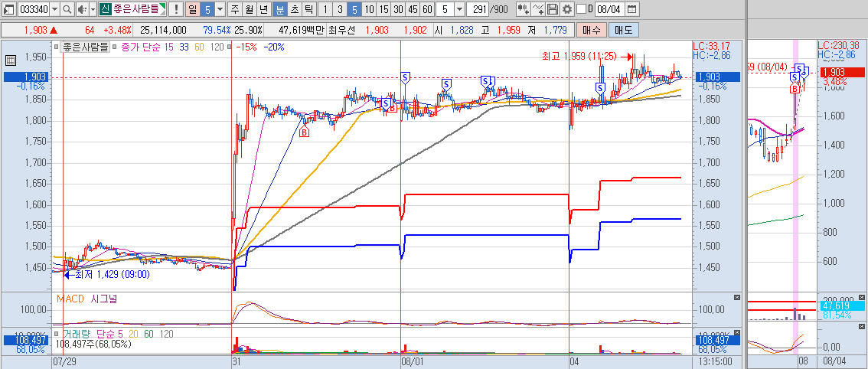Select the 년 (yearly) chart period
Viewport: 868px width, 369px height.
click(263, 9)
